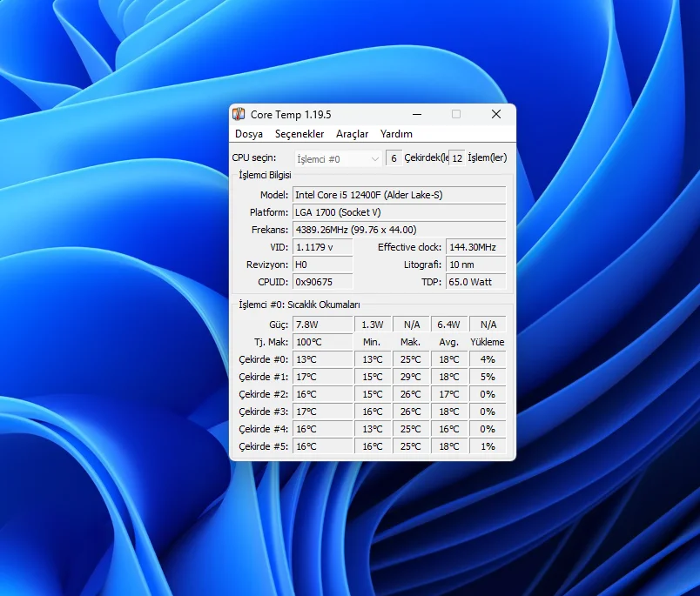The width and height of the screenshot is (700, 596).
Task: Click the Effective clock value 144.30MHz
Action: (x=476, y=247)
